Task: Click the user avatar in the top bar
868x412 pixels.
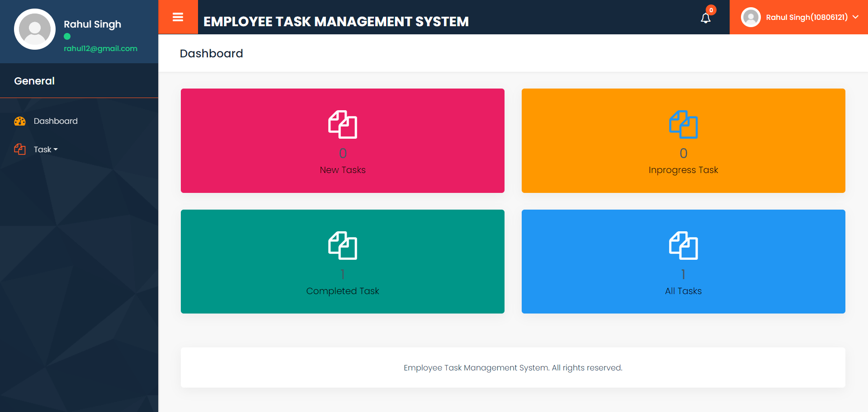Action: tap(750, 17)
